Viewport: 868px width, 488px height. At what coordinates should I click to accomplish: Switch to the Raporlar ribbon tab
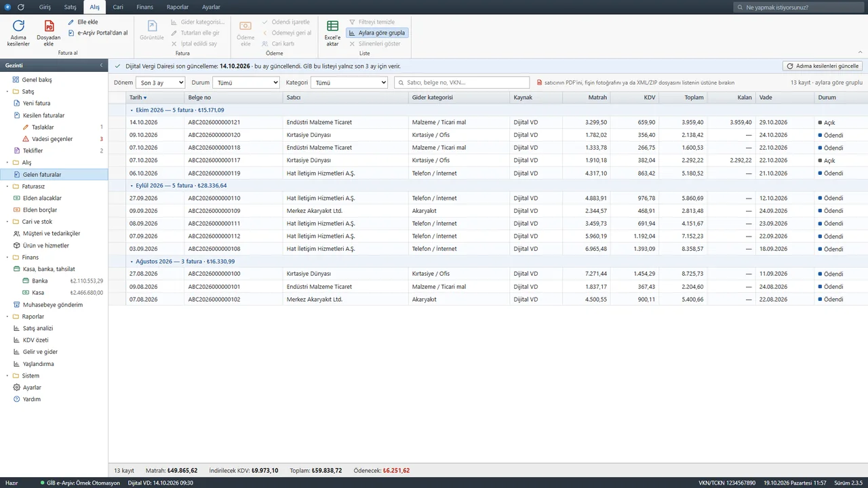click(x=178, y=7)
